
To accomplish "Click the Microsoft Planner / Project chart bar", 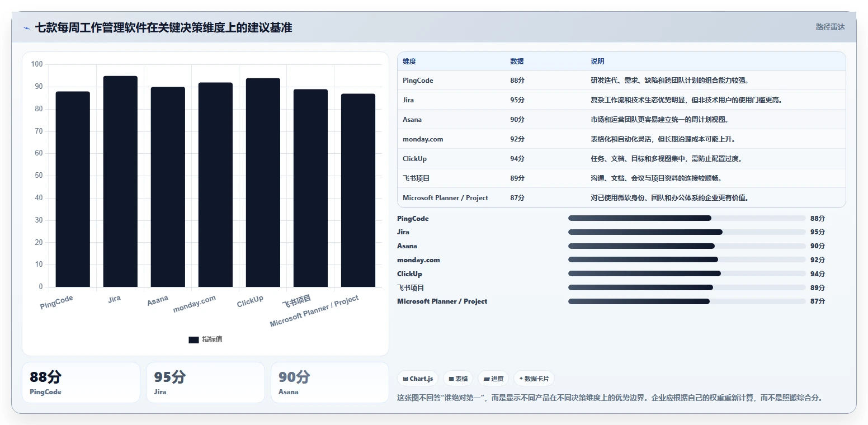I will 358,190.
